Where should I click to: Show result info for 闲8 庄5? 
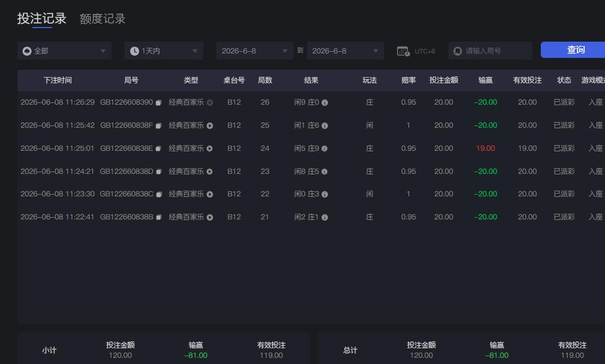pos(324,172)
